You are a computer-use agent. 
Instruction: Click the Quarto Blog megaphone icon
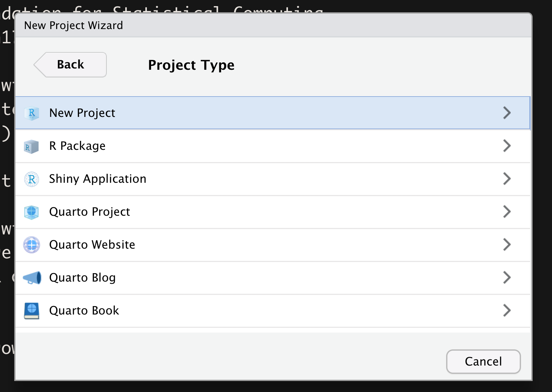pos(32,278)
